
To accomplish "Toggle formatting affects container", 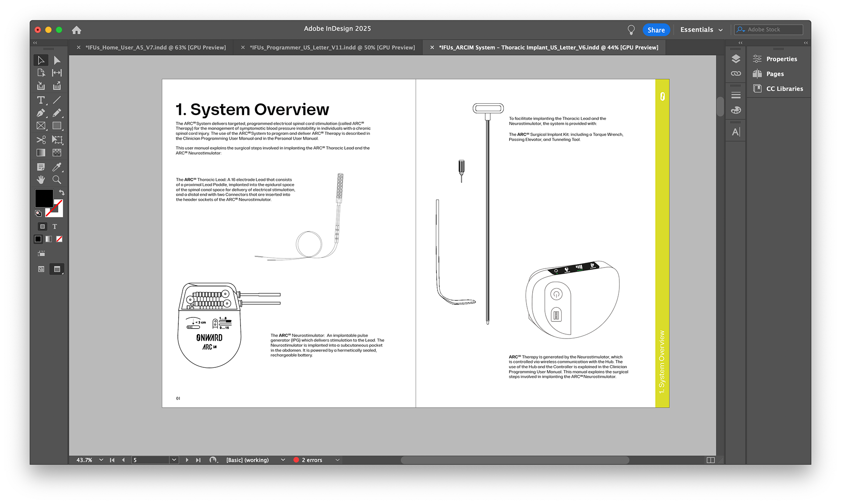I will [x=42, y=226].
